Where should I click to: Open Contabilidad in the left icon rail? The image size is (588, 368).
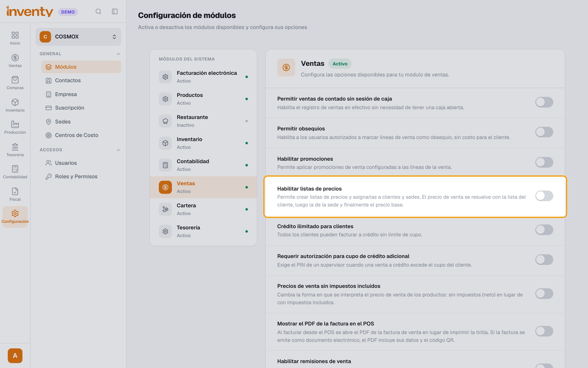coord(15,172)
